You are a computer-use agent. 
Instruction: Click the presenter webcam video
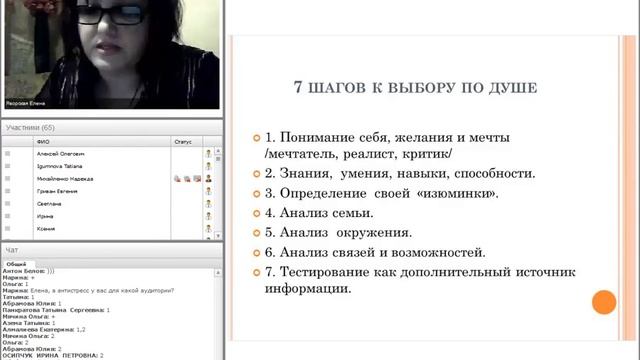tap(112, 54)
